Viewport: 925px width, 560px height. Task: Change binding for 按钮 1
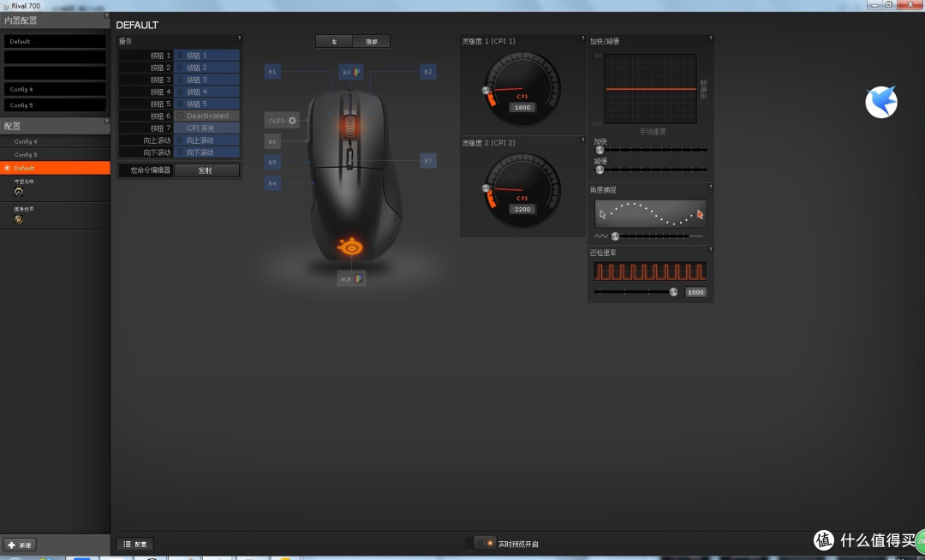(x=206, y=56)
